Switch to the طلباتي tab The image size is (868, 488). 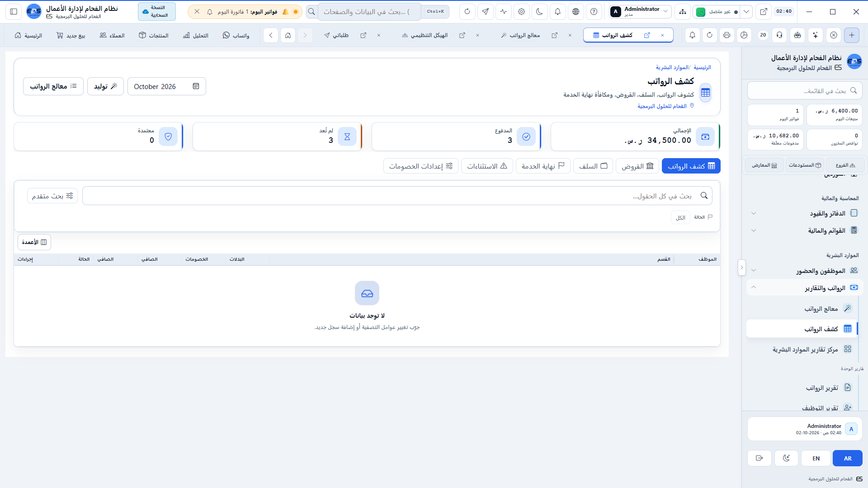pos(337,35)
